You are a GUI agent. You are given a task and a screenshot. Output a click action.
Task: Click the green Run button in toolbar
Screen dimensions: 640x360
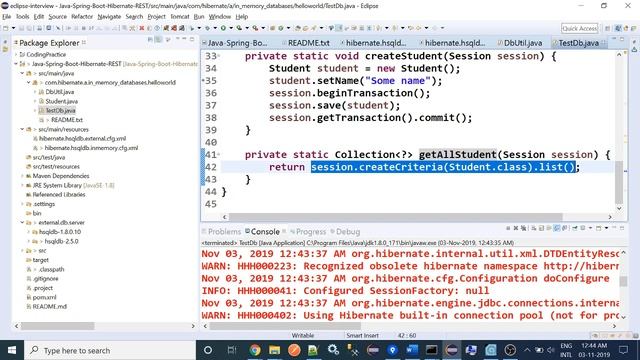tap(223, 28)
